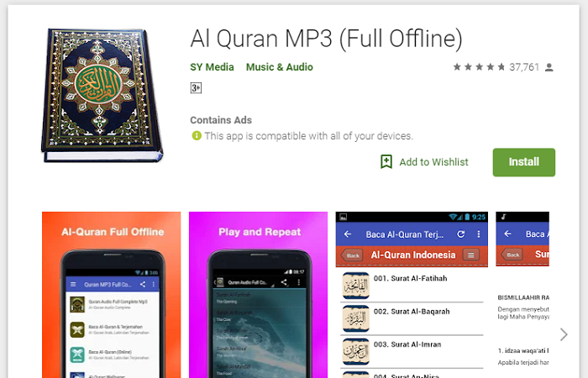Open the five-star rating reviews
Screen dimensions: 588x378
[x=479, y=67]
